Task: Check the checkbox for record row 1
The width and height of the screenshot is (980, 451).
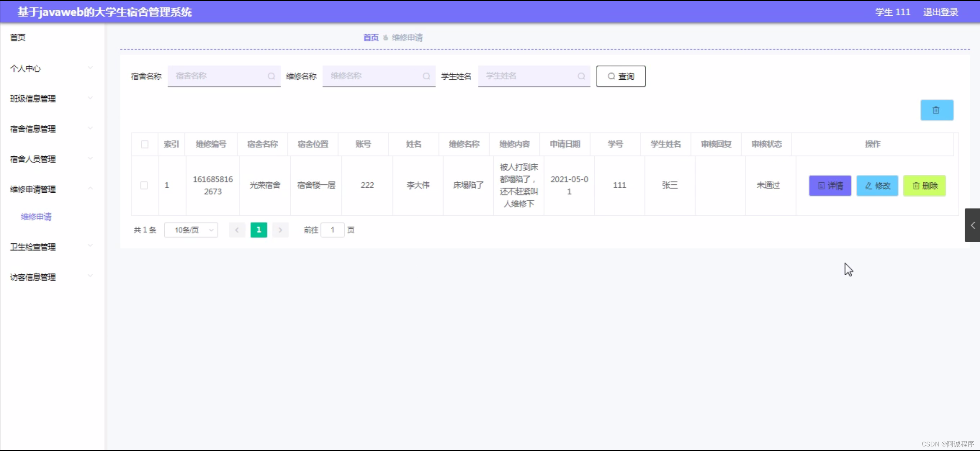Action: pyautogui.click(x=144, y=185)
